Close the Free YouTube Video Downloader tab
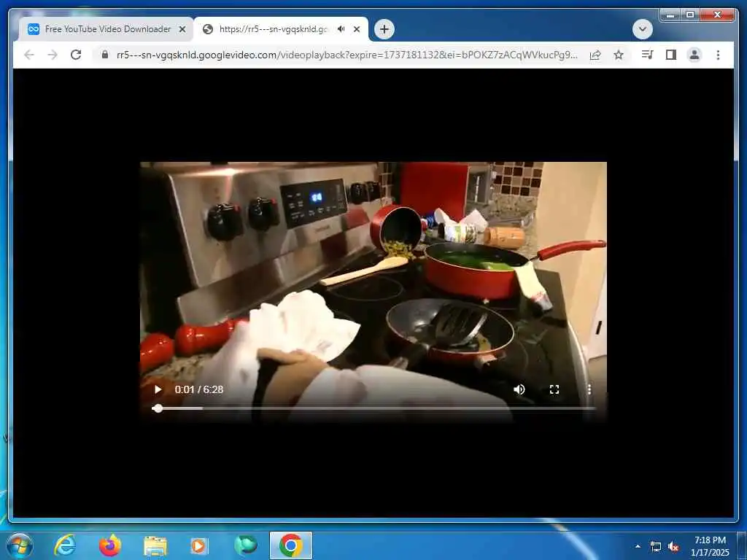This screenshot has height=560, width=747. [x=182, y=29]
